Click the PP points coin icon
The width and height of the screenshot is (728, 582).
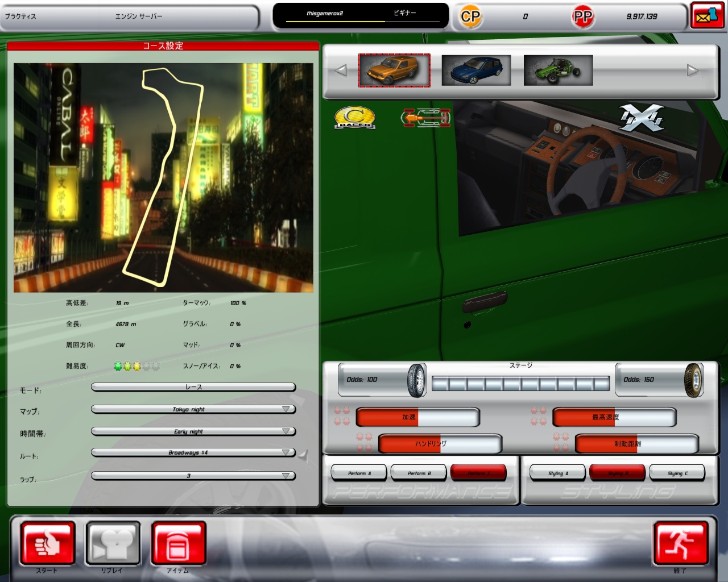[x=582, y=16]
